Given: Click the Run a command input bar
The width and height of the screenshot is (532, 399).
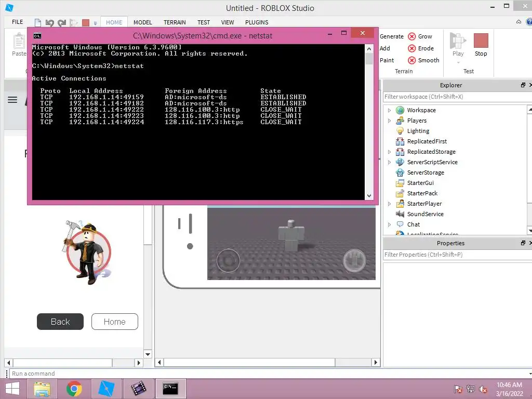Looking at the screenshot, I should 270,374.
